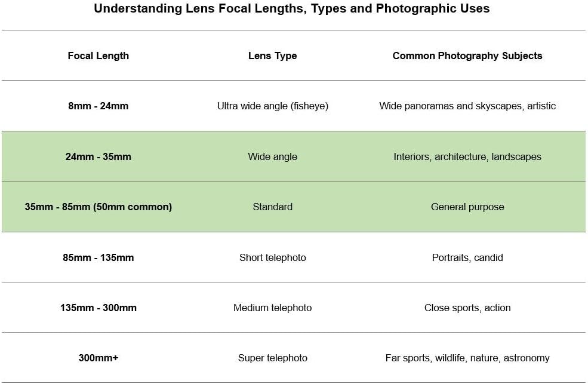Select the 24mm - 35mm cell
Viewport: 588px width, 384px height.
click(98, 156)
